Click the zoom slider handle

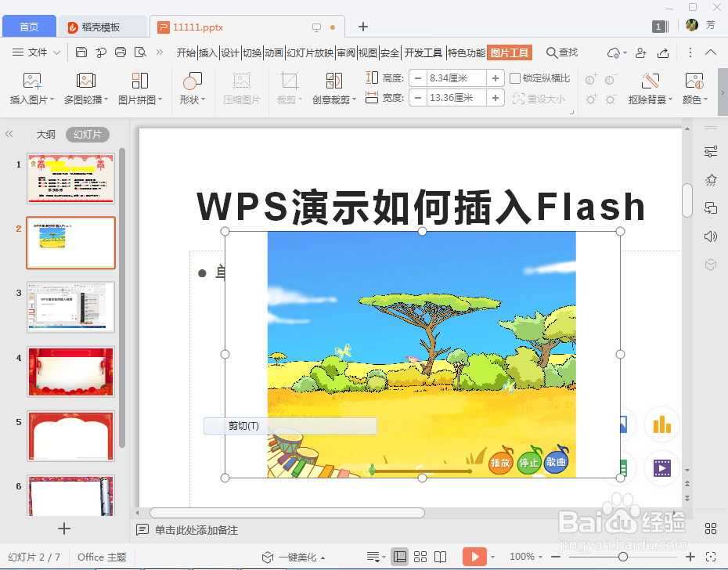point(623,557)
